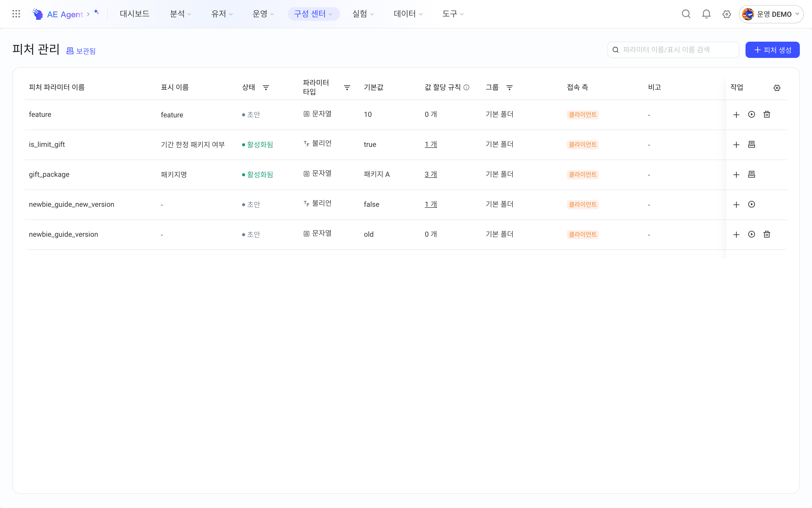Expand the 도구 menu
Screen dimensions: 812x508
click(x=453, y=14)
